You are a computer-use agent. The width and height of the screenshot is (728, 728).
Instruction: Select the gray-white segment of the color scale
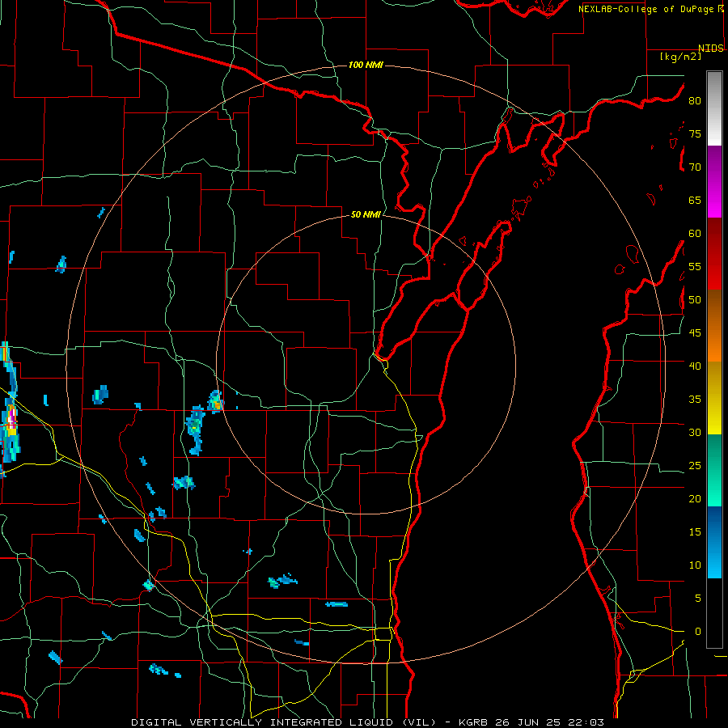(x=714, y=108)
